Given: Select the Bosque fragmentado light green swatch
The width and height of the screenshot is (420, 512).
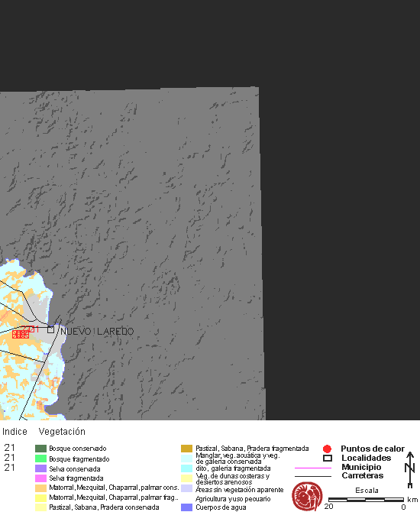Looking at the screenshot, I should pyautogui.click(x=40, y=459).
